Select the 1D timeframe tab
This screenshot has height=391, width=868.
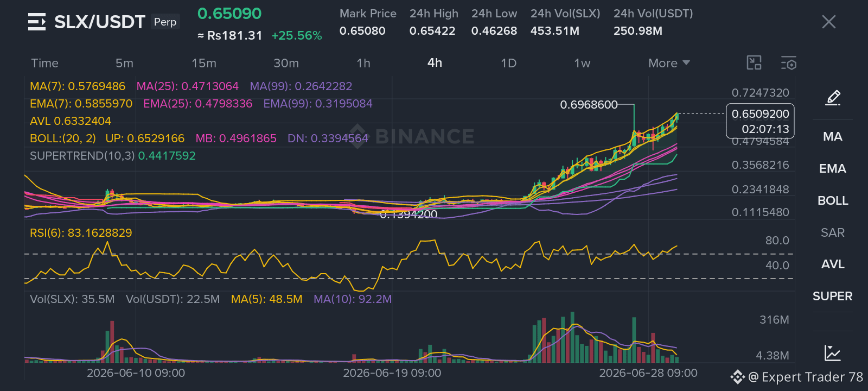(508, 63)
